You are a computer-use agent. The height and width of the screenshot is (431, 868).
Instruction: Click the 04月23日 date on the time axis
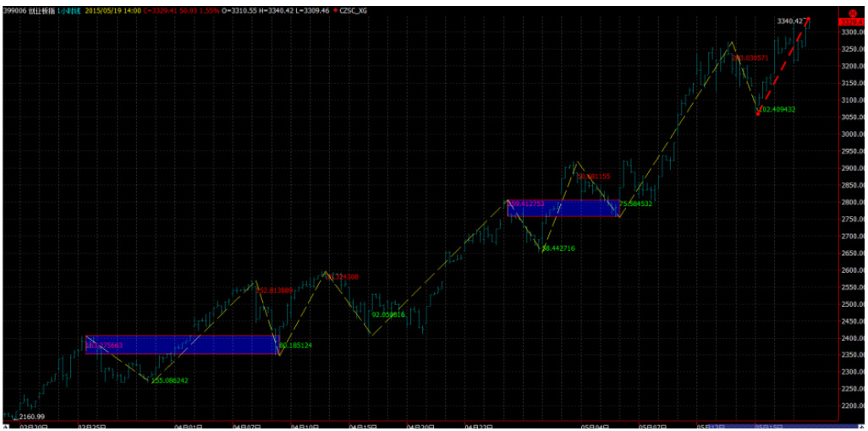pos(478,426)
